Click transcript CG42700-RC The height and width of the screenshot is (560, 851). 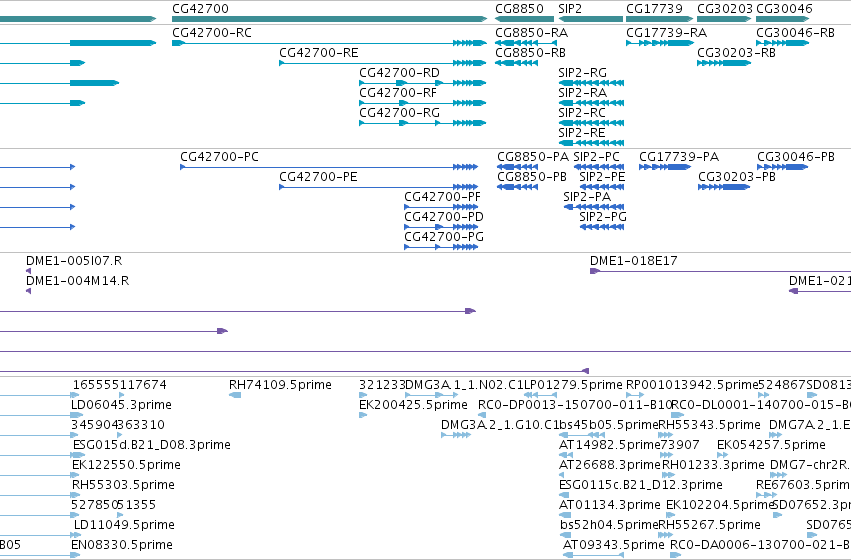pyautogui.click(x=329, y=43)
